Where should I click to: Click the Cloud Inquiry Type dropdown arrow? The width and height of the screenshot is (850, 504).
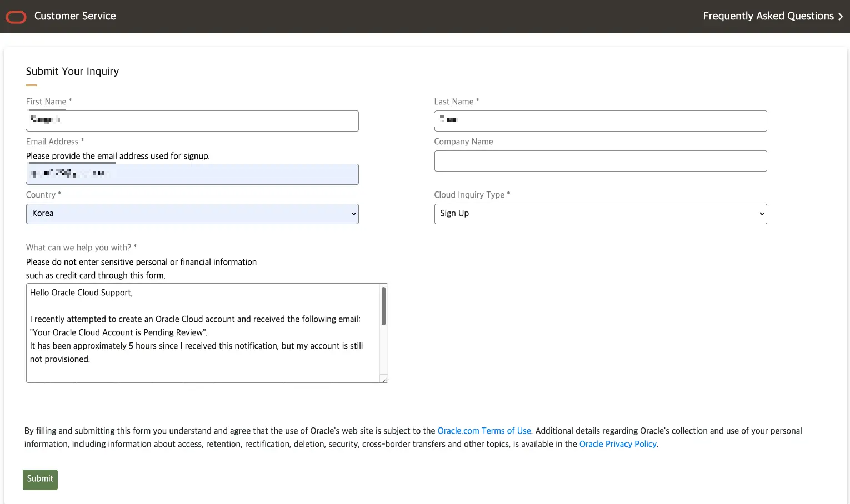762,214
